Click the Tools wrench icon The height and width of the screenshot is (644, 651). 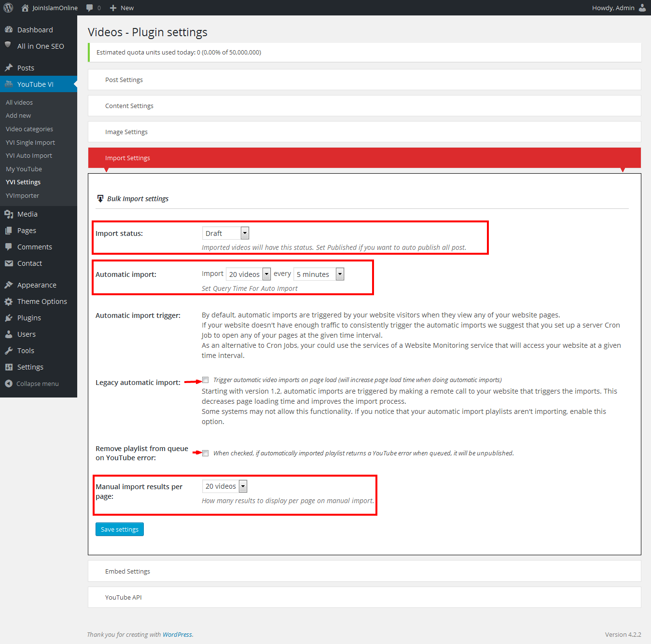[9, 351]
